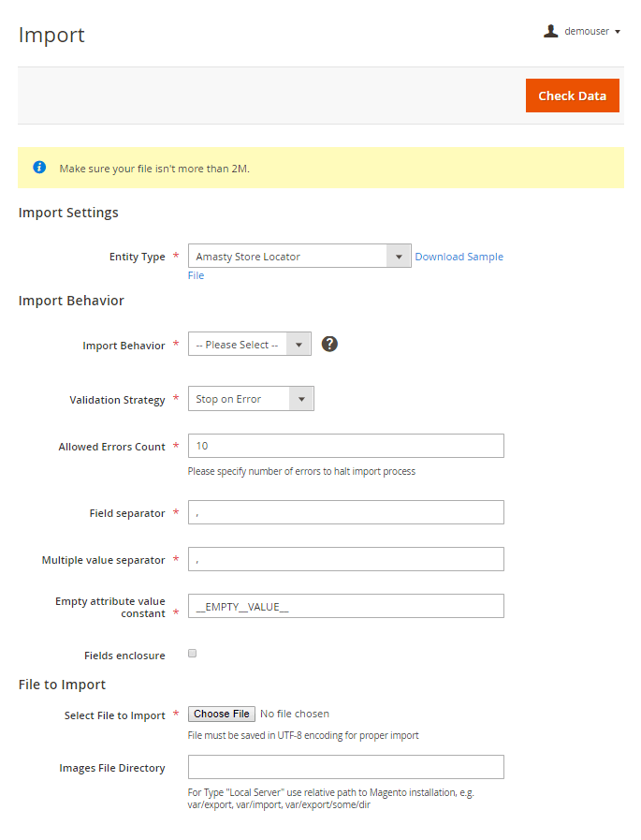Click the Download Sample File link
641x840 pixels.
point(459,257)
